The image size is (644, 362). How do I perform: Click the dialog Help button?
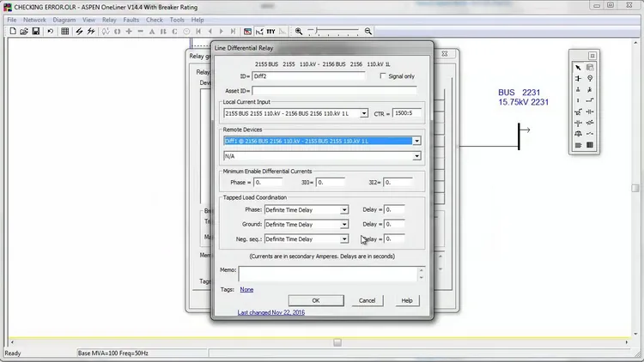coord(407,300)
